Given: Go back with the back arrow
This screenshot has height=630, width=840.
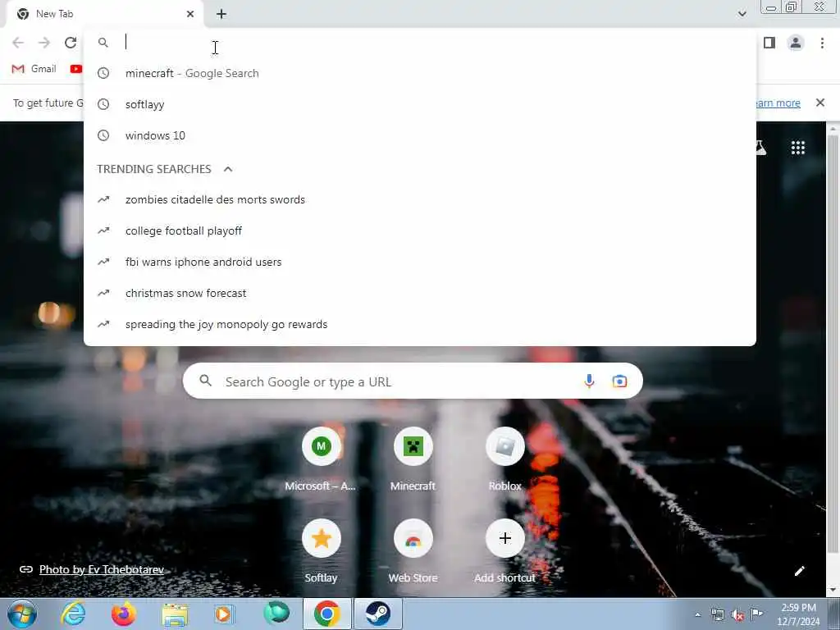Looking at the screenshot, I should [x=18, y=43].
